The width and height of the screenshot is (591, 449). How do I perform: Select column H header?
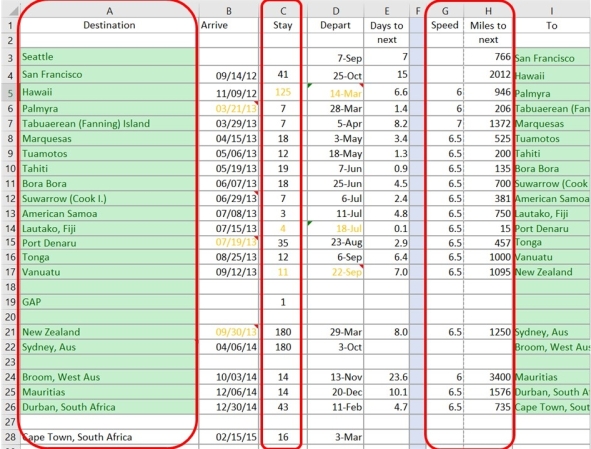coord(488,11)
